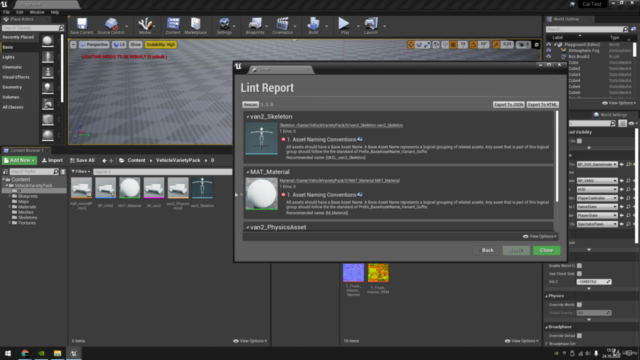Screen dimensions: 640x360
Task: Toggle the Use Client Side checkbox
Action: click(579, 273)
